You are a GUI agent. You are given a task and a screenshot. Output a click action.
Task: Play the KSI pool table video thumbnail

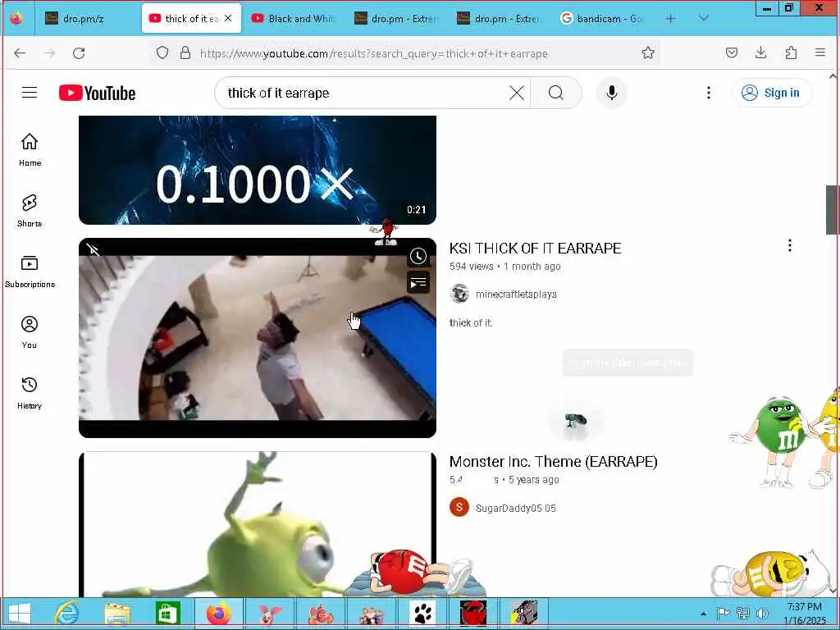pyautogui.click(x=257, y=337)
